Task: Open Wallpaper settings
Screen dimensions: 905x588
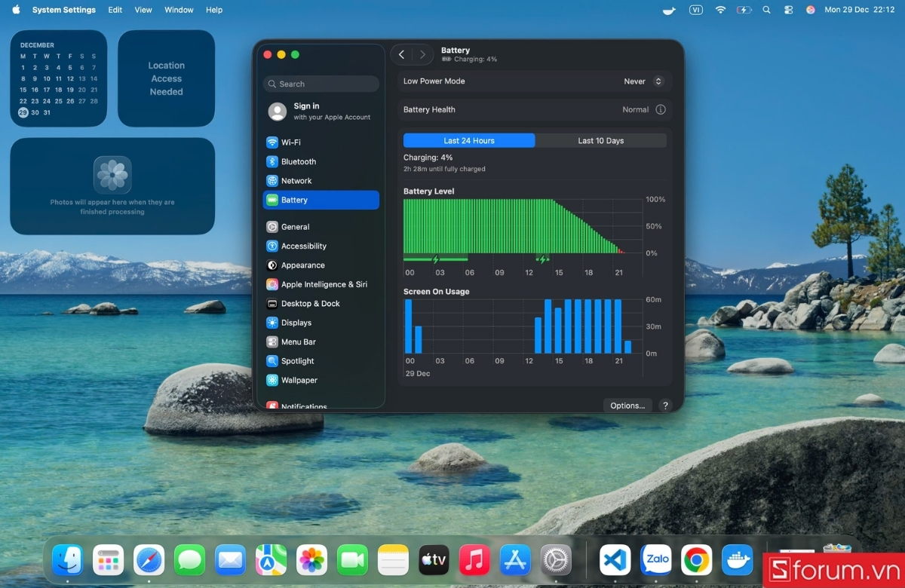Action: pos(299,380)
